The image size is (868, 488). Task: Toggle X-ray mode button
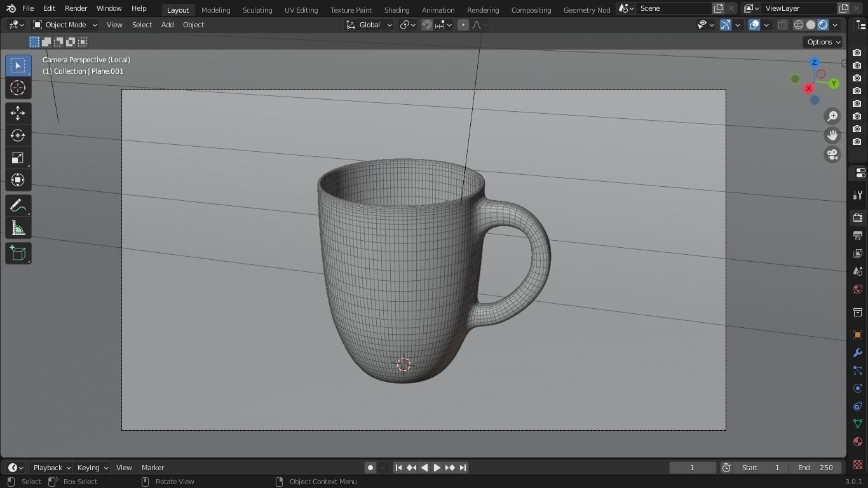[782, 25]
